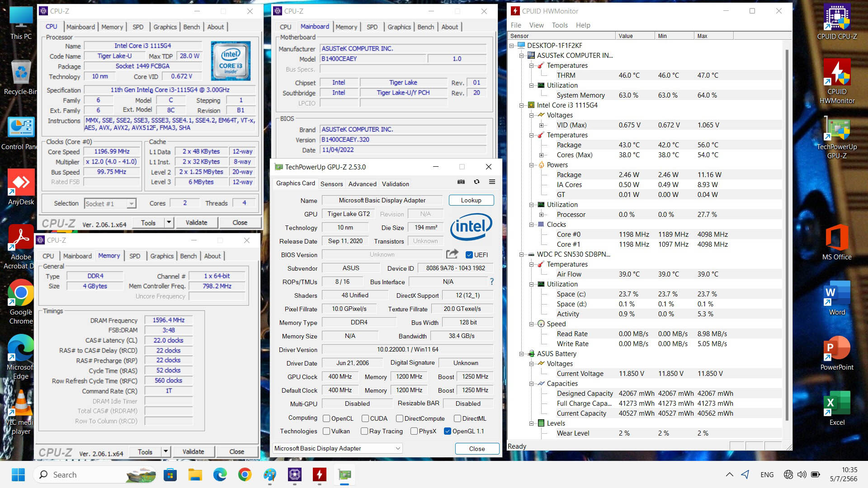Click Close in the Memory CPU-Z window

[236, 451]
